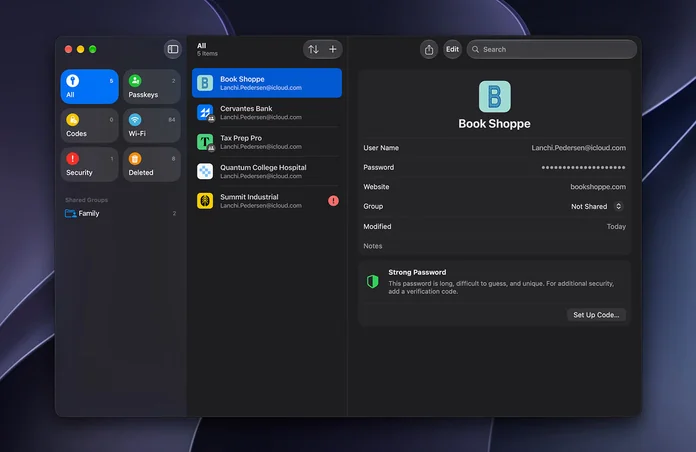The width and height of the screenshot is (696, 452).
Task: Add a new password with plus icon
Action: pyautogui.click(x=332, y=49)
